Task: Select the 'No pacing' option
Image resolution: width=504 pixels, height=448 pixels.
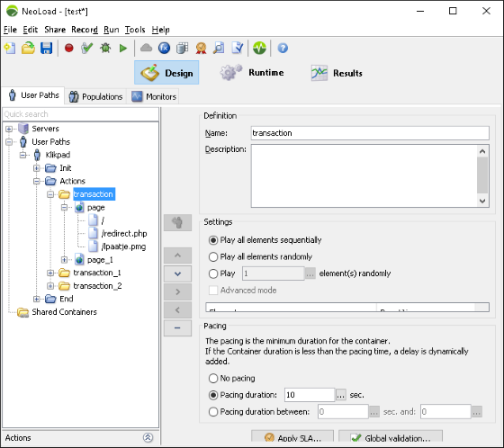Action: tap(213, 378)
